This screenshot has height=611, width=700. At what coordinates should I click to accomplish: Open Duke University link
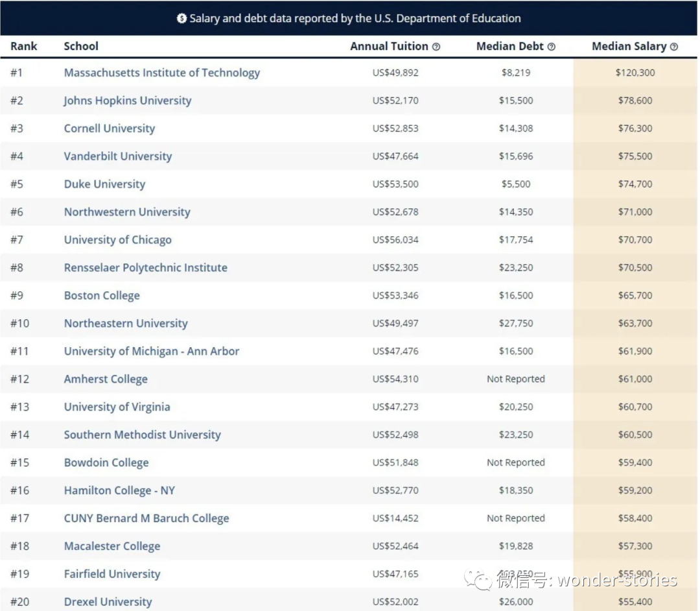(x=105, y=184)
